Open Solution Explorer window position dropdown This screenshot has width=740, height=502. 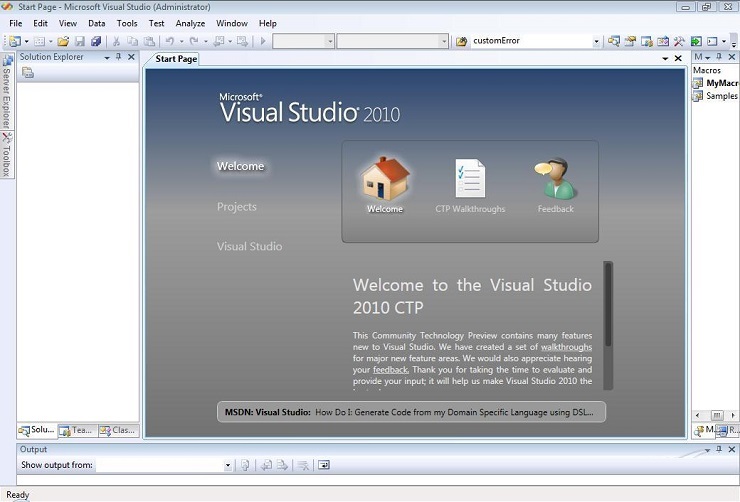[x=107, y=58]
